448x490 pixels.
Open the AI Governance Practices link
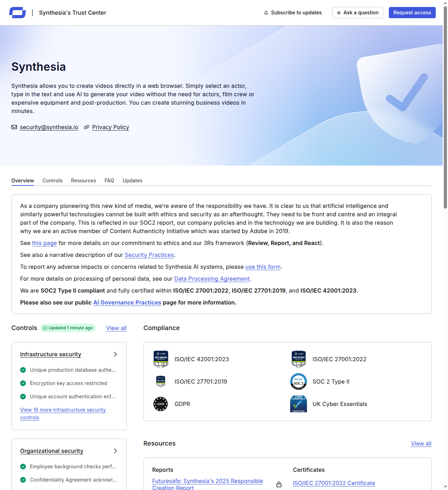(x=127, y=302)
